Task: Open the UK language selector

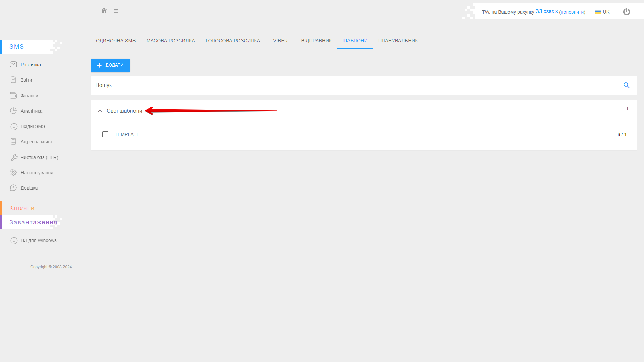Action: coord(602,12)
